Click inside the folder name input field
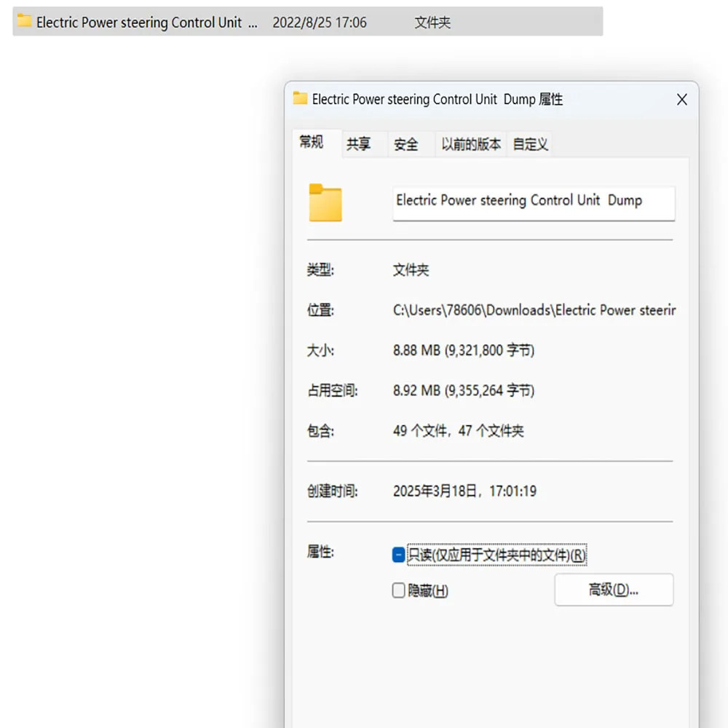Screen dimensions: 728x728 click(534, 203)
